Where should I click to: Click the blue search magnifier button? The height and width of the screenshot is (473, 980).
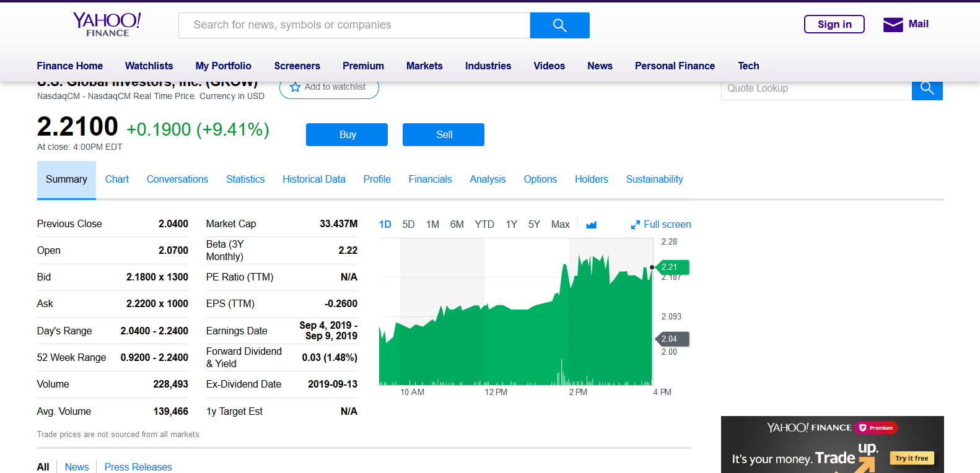click(x=559, y=25)
